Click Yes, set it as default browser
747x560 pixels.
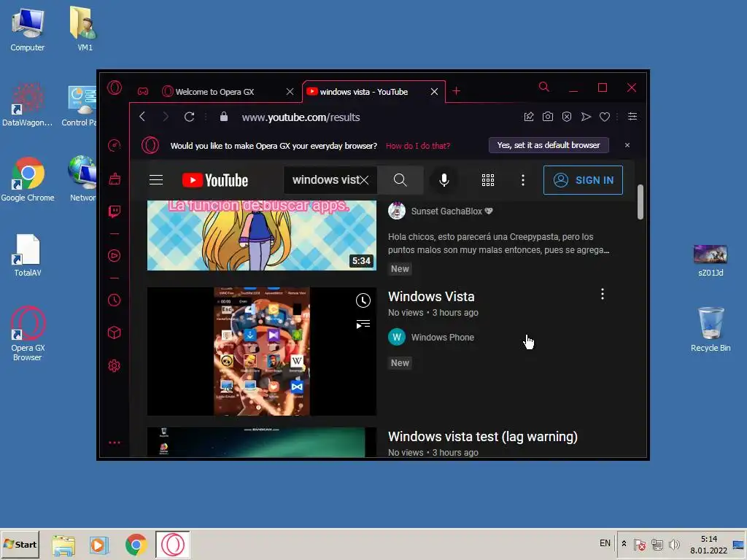pyautogui.click(x=549, y=145)
